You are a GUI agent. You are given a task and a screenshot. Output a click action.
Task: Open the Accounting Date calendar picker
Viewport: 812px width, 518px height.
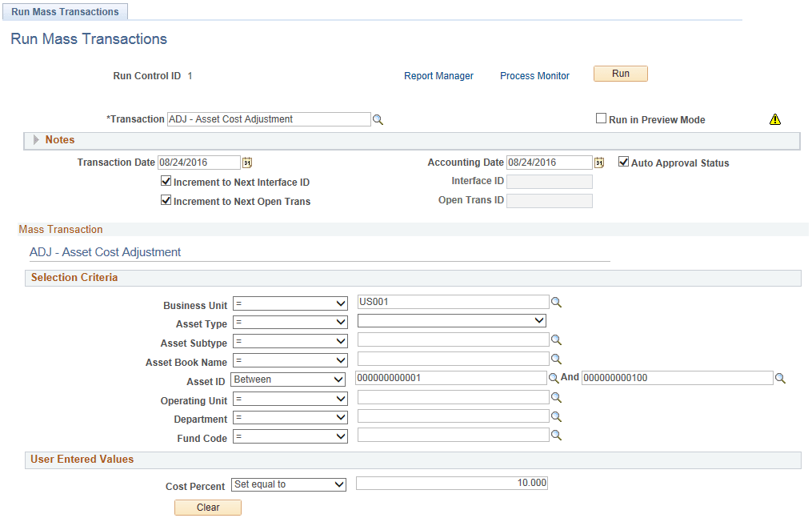click(599, 162)
